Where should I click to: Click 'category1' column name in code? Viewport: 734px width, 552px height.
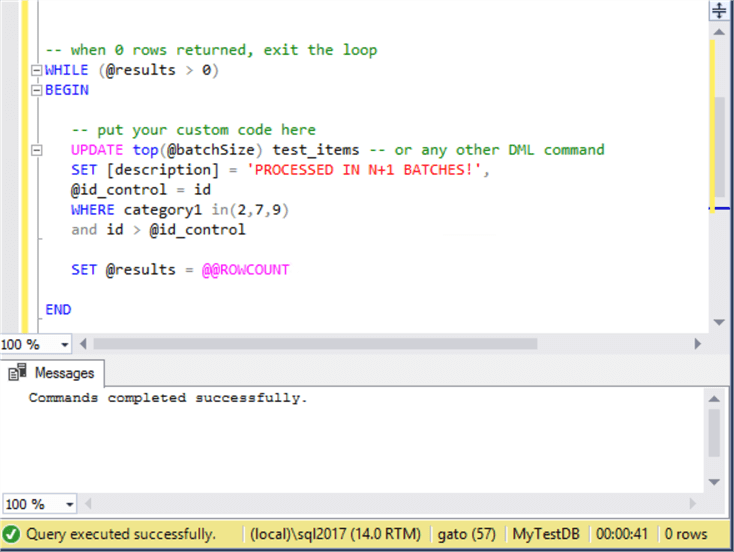(x=163, y=210)
